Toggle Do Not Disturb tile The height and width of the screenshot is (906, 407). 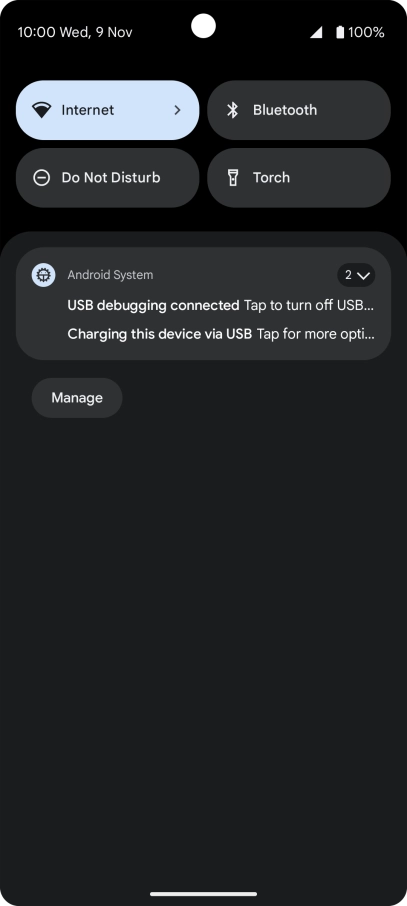pos(108,177)
